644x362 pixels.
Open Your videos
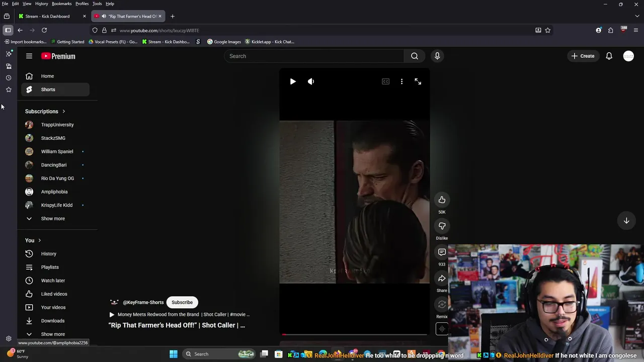click(x=55, y=307)
